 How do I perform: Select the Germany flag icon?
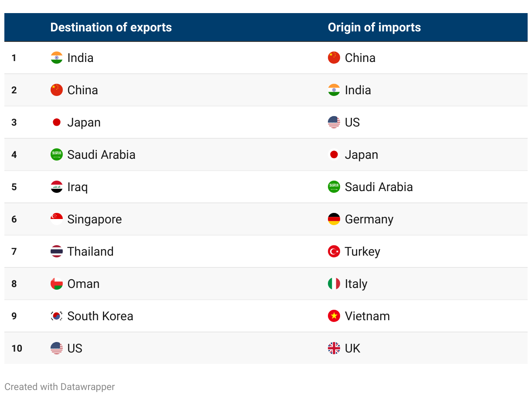coord(334,219)
